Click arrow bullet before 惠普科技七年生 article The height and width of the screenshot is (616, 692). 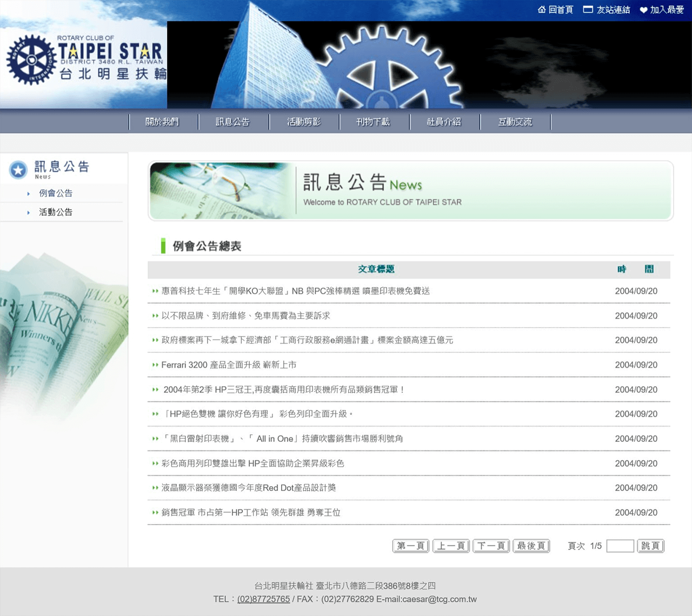(155, 291)
